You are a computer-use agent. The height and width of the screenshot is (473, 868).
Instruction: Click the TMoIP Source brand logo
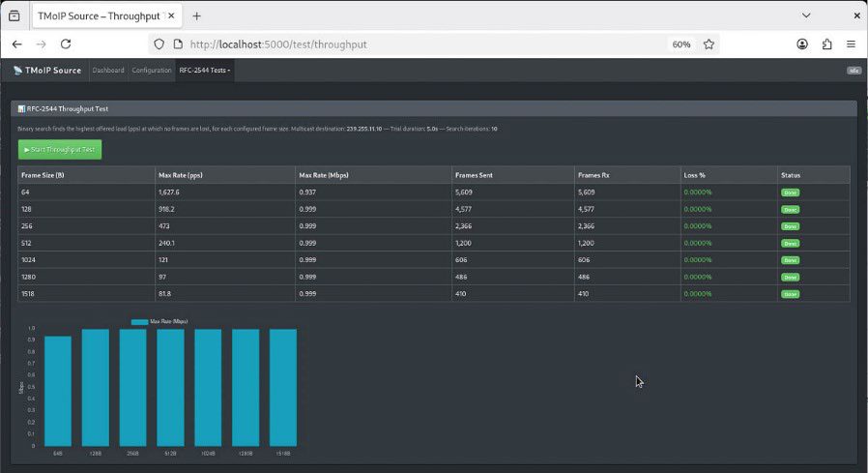click(47, 71)
